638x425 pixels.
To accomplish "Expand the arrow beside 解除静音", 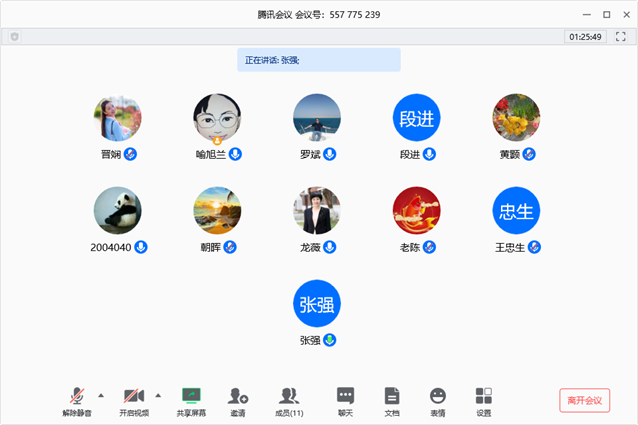I will click(100, 394).
